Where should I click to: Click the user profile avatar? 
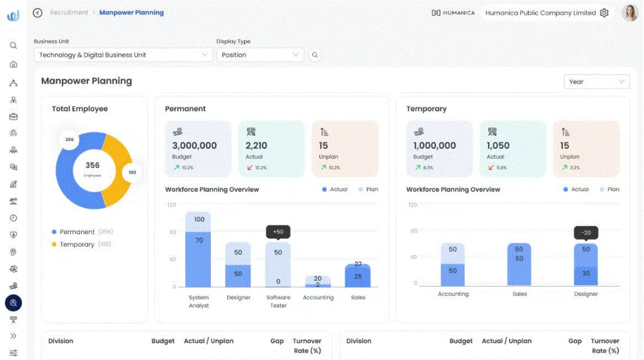[x=630, y=13]
